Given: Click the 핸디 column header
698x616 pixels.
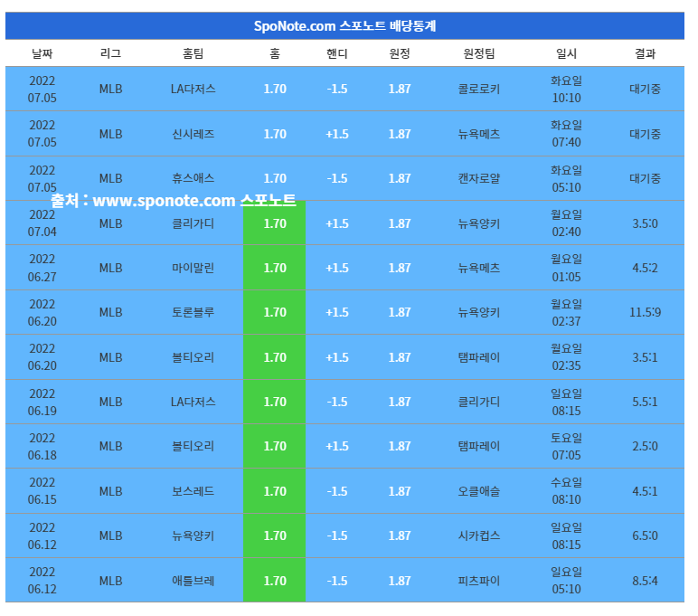Looking at the screenshot, I should point(336,53).
